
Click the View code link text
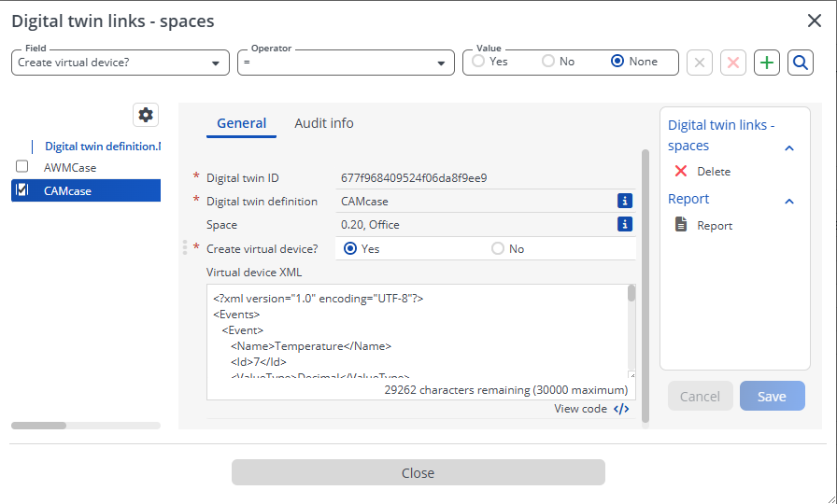click(x=580, y=409)
